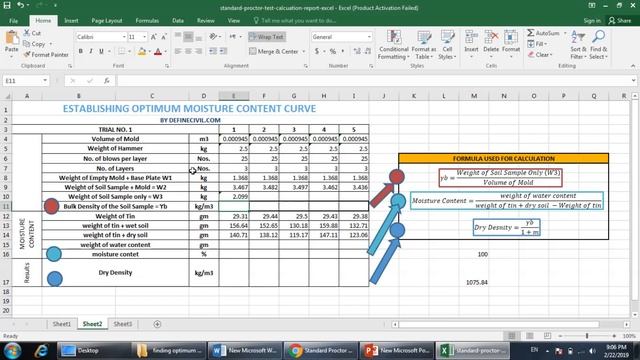Open the Review ribbon tab

pyautogui.click(x=205, y=20)
